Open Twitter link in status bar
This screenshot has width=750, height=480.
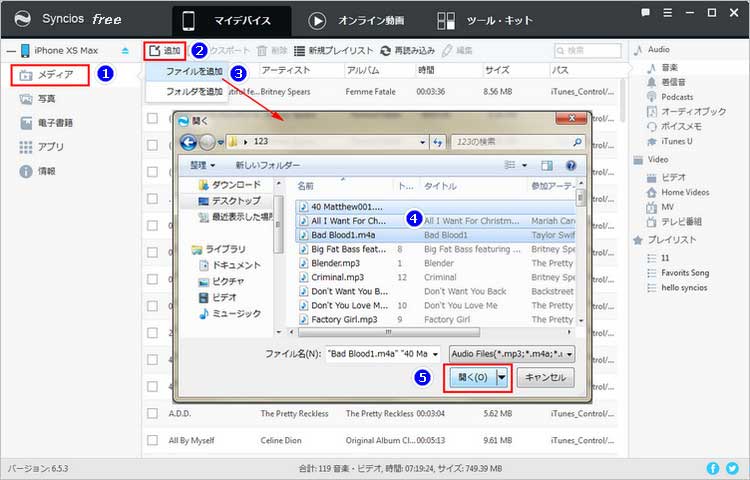coord(732,468)
